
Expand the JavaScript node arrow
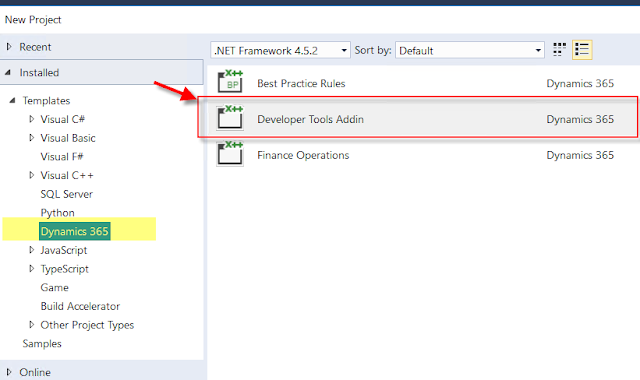click(x=31, y=250)
